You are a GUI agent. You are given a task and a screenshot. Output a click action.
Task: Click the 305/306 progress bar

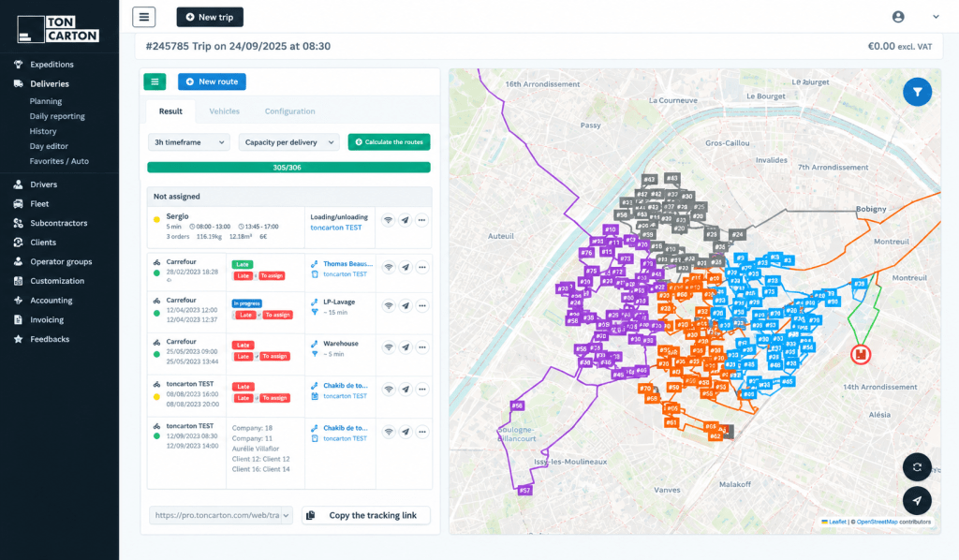(288, 168)
